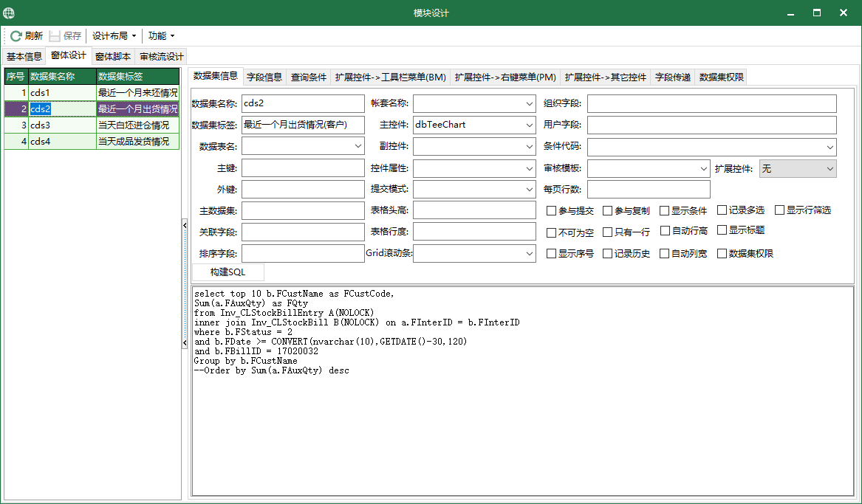Open the 功能 dropdown menu

(x=161, y=35)
